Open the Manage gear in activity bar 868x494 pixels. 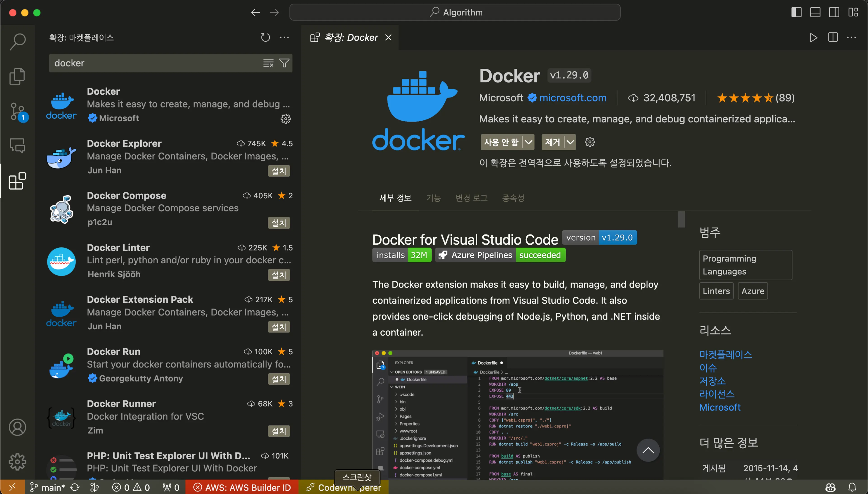click(17, 462)
